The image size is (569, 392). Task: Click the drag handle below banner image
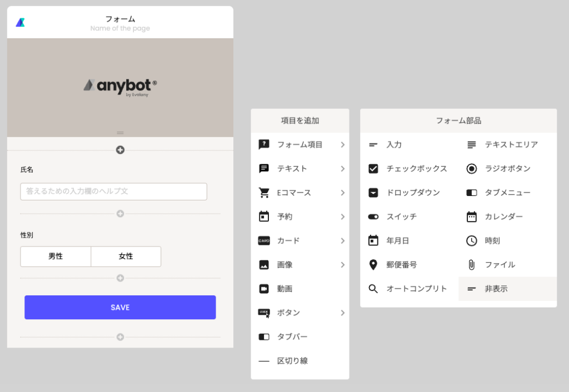tap(120, 133)
